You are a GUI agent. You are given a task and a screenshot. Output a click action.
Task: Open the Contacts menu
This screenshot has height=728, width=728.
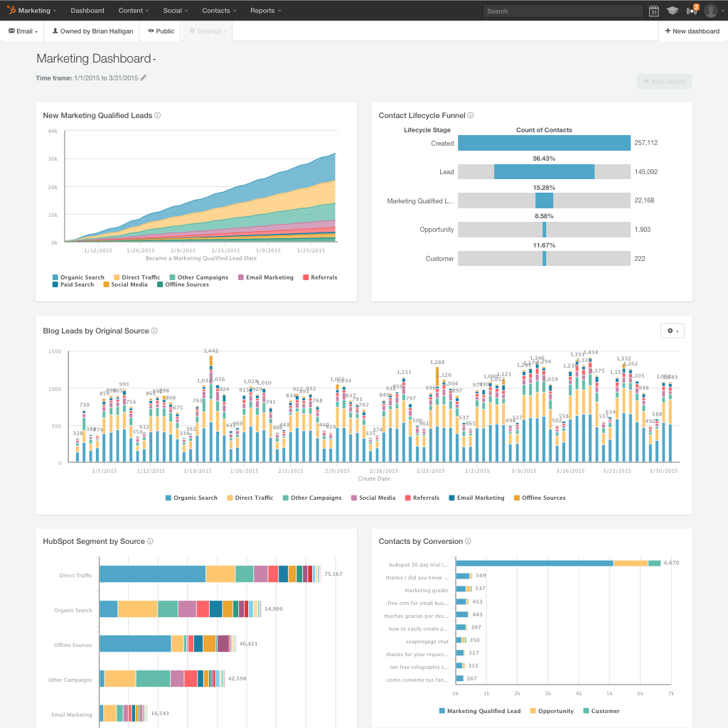coord(218,10)
